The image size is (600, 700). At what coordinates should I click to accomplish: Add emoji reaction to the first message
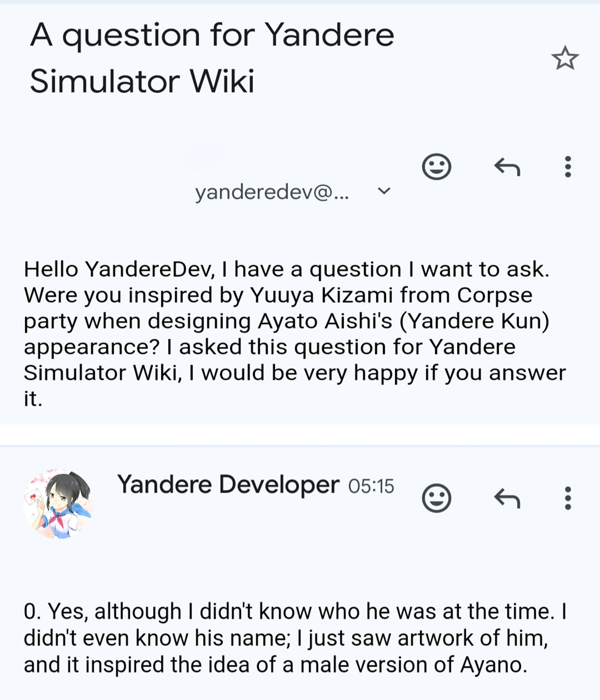tap(436, 166)
